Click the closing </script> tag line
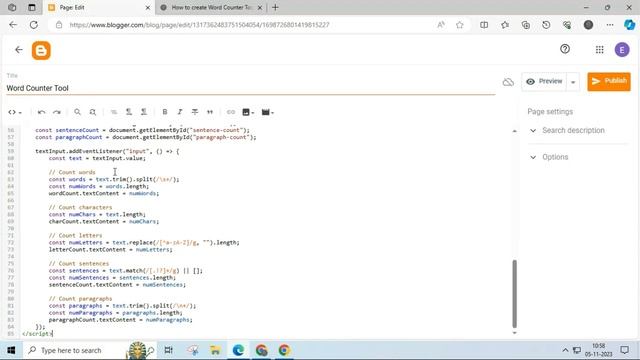The image size is (640, 360). pyautogui.click(x=37, y=334)
